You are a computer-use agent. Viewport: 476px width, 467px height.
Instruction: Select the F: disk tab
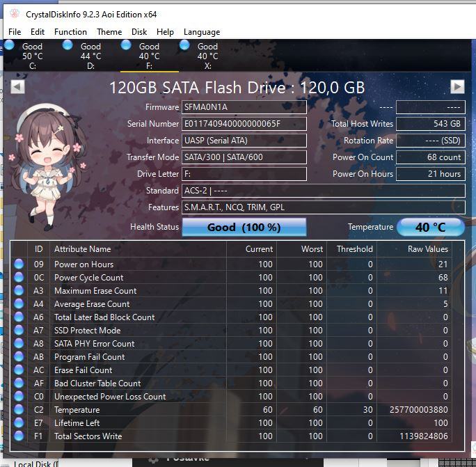point(150,56)
